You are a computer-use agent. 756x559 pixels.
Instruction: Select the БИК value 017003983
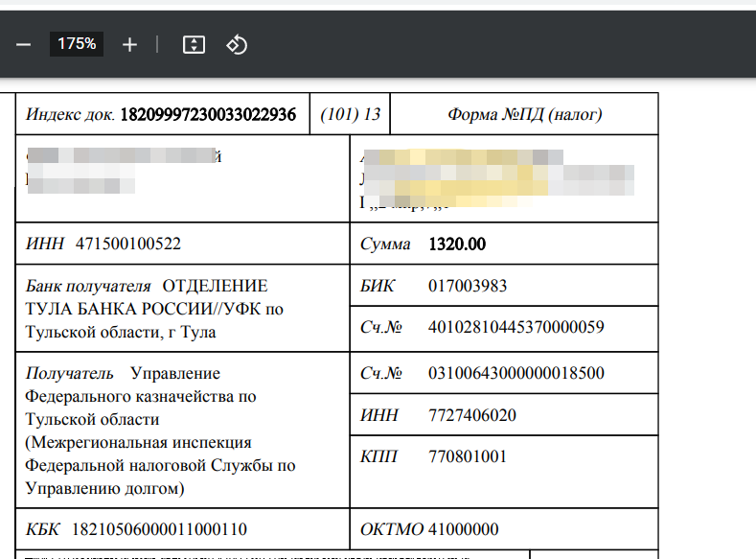pos(468,286)
